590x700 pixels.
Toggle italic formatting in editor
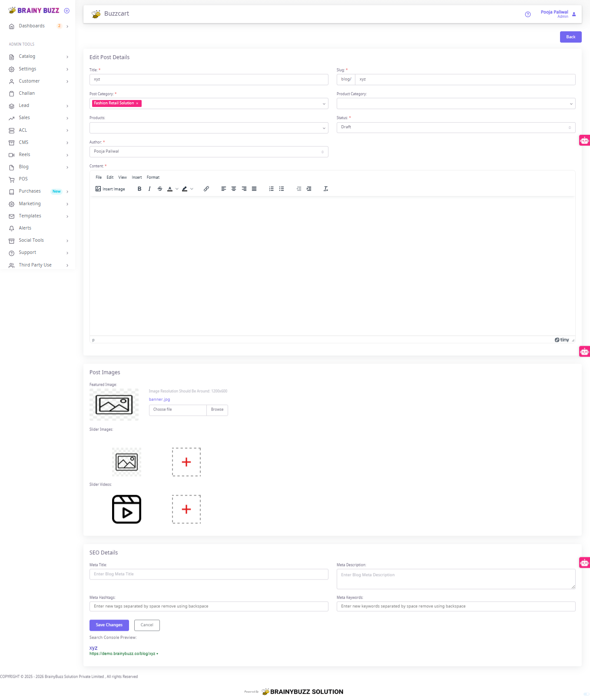point(149,189)
